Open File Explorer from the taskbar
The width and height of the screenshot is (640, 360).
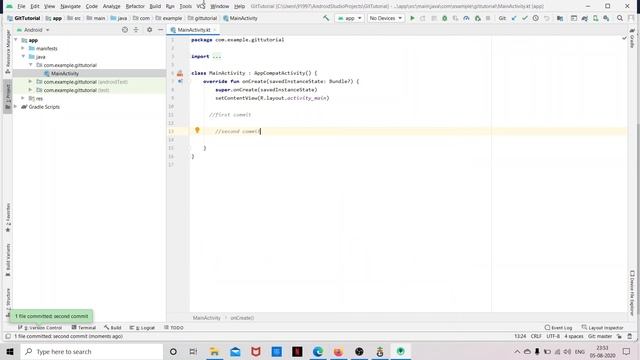pyautogui.click(x=214, y=351)
